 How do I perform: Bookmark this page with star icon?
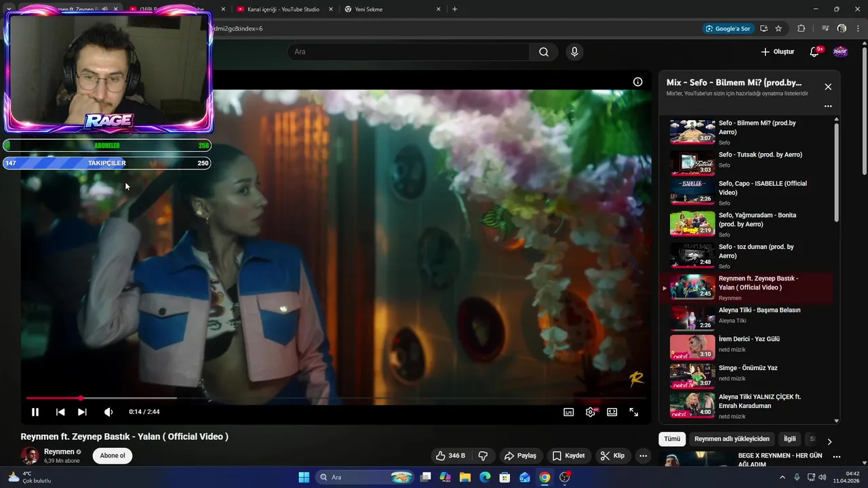tap(778, 28)
